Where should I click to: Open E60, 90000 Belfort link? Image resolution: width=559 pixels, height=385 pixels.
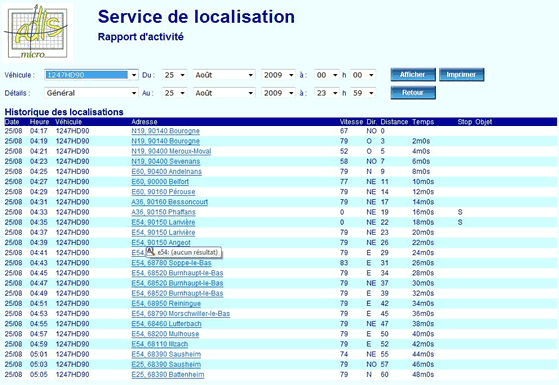click(160, 182)
